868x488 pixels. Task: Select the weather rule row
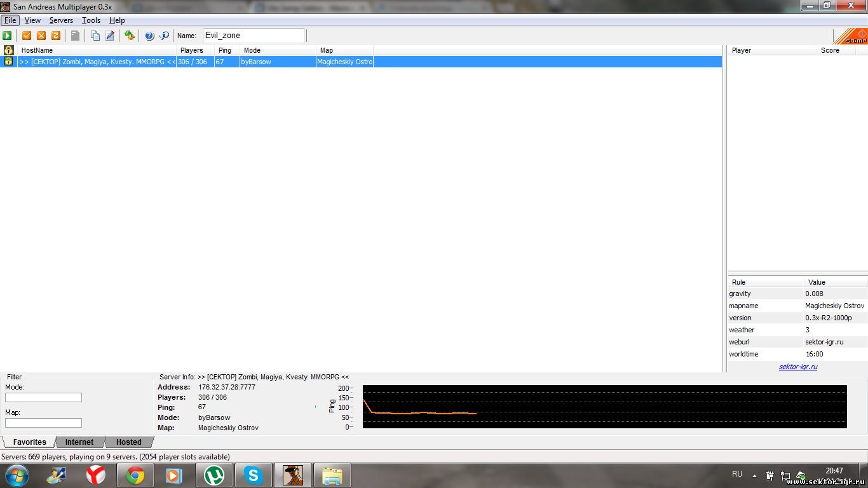point(797,330)
